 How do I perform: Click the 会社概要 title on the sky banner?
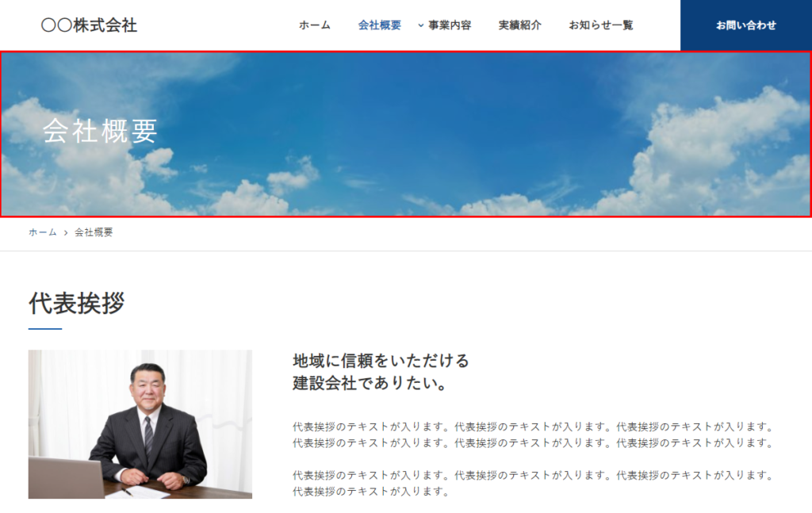[x=101, y=132]
